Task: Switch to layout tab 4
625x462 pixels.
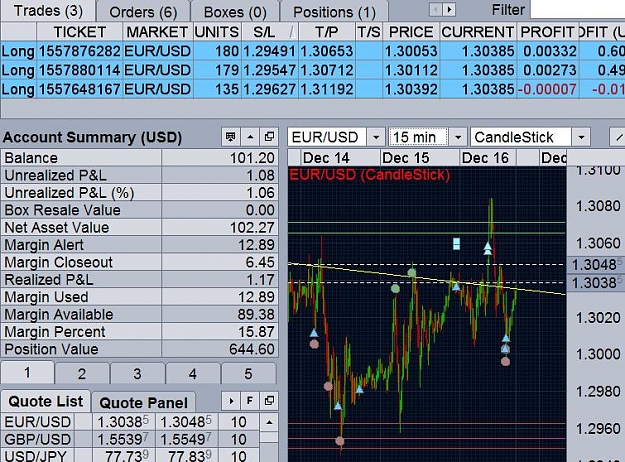Action: [193, 374]
